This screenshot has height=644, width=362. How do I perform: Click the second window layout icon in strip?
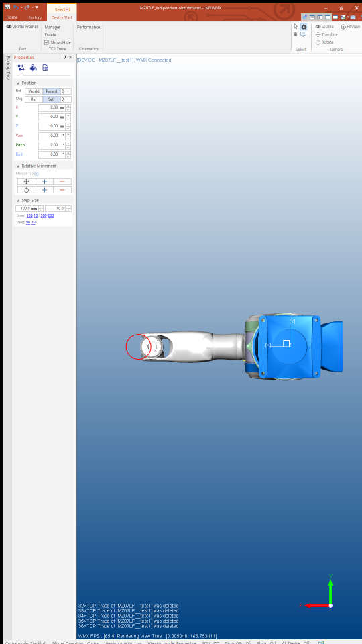click(312, 17)
